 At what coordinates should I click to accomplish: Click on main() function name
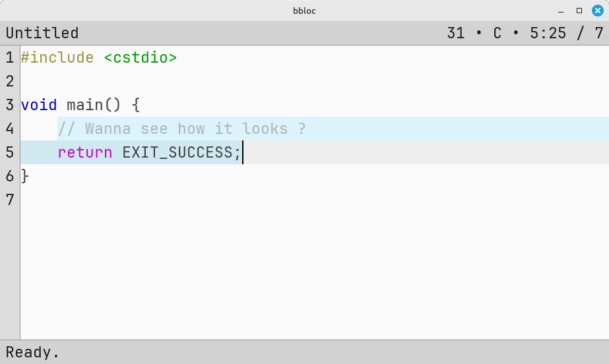coord(94,105)
